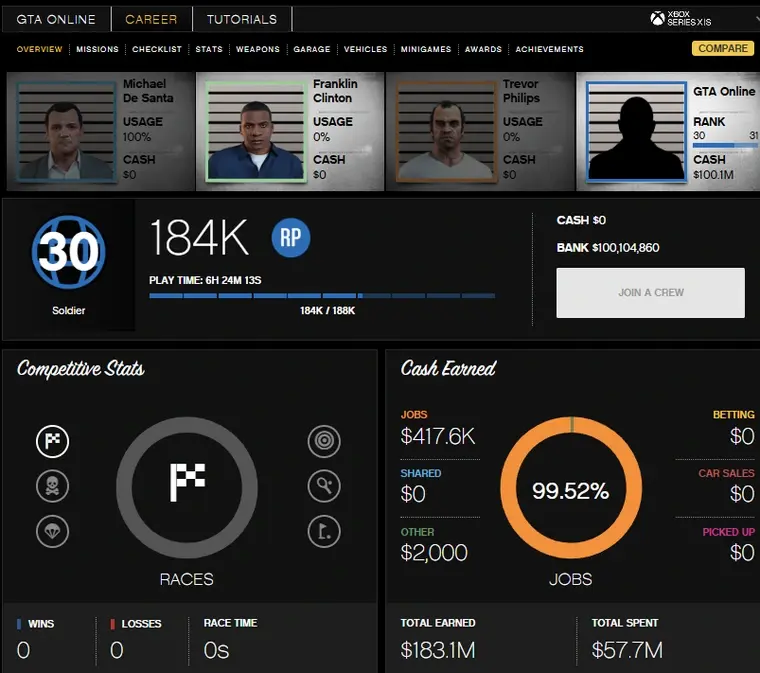Image resolution: width=760 pixels, height=673 pixels.
Task: Select the Parachuting stats icon
Action: click(x=53, y=531)
